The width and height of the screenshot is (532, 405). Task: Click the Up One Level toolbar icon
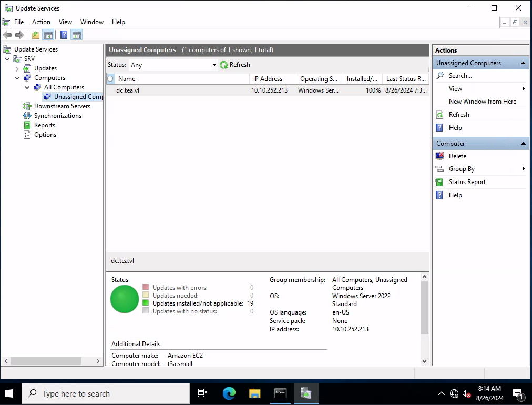click(35, 35)
